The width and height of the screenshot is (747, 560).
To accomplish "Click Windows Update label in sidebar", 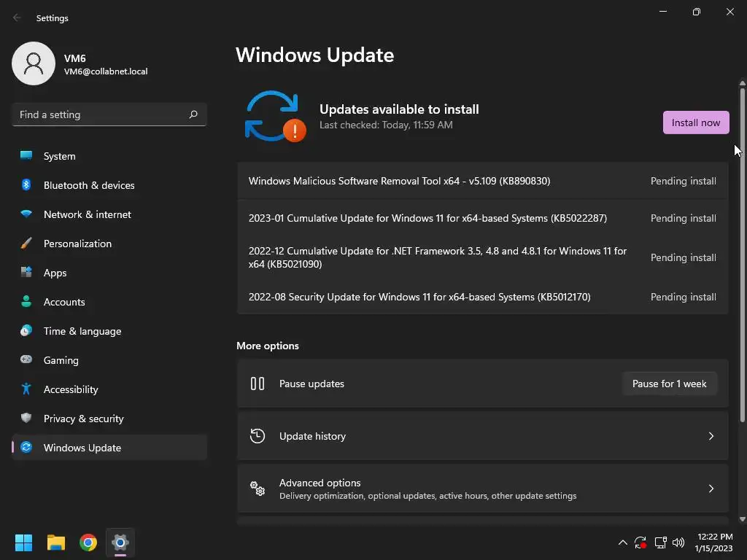I will click(82, 448).
